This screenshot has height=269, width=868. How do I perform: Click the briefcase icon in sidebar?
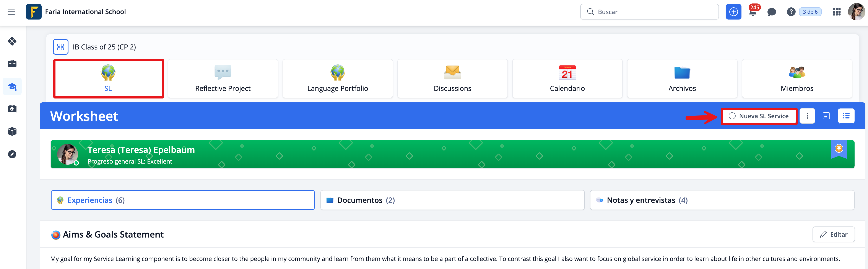(x=12, y=64)
